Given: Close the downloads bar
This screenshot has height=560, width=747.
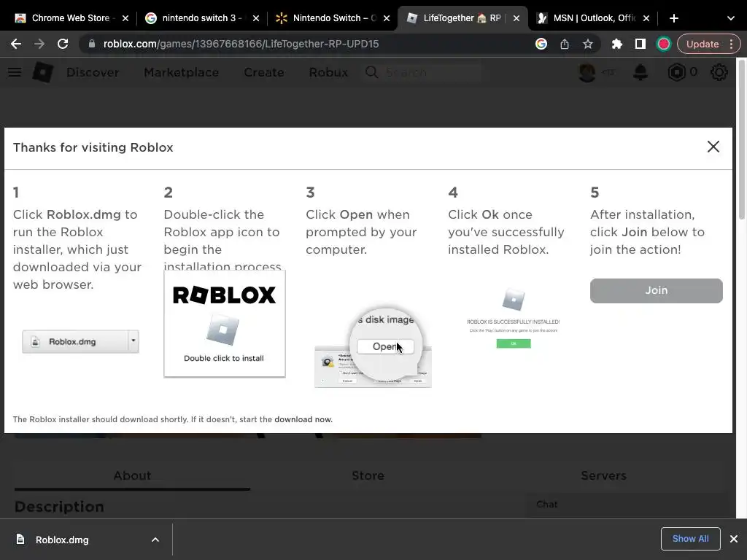Looking at the screenshot, I should point(734,539).
